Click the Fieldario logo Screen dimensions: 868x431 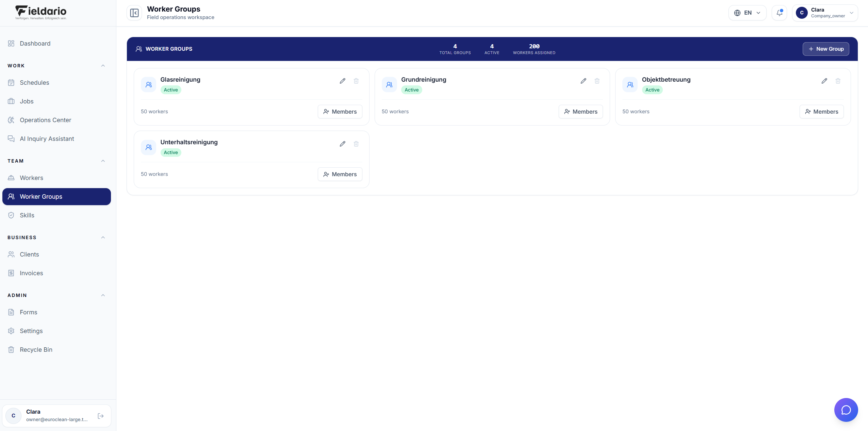coord(41,13)
